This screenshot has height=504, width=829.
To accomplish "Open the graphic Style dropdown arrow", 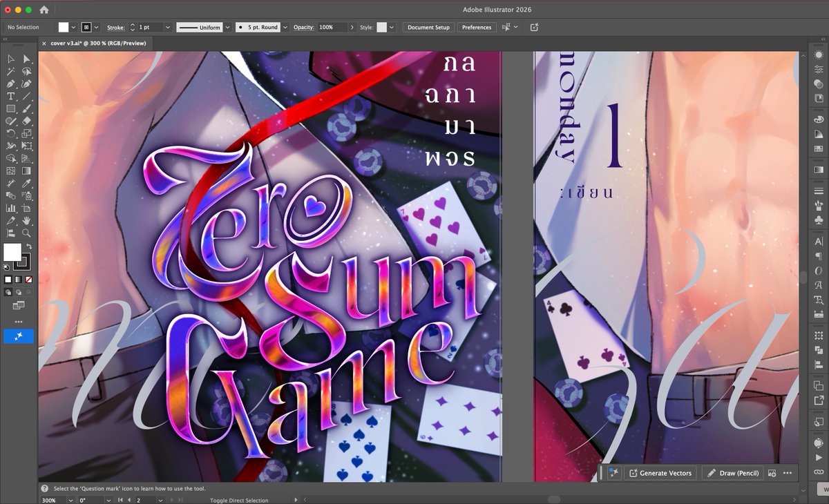I will coord(392,28).
